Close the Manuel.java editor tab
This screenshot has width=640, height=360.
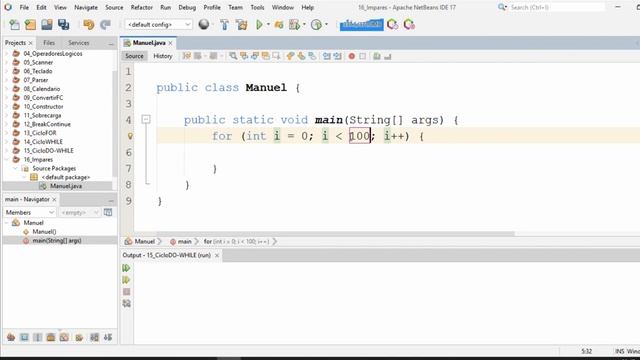pos(171,43)
